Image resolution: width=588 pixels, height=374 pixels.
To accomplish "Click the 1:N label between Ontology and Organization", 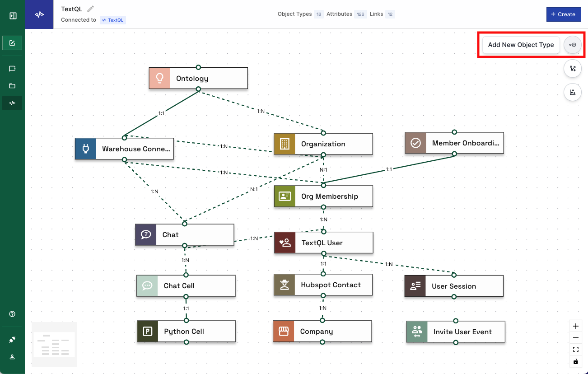I will click(x=261, y=111).
